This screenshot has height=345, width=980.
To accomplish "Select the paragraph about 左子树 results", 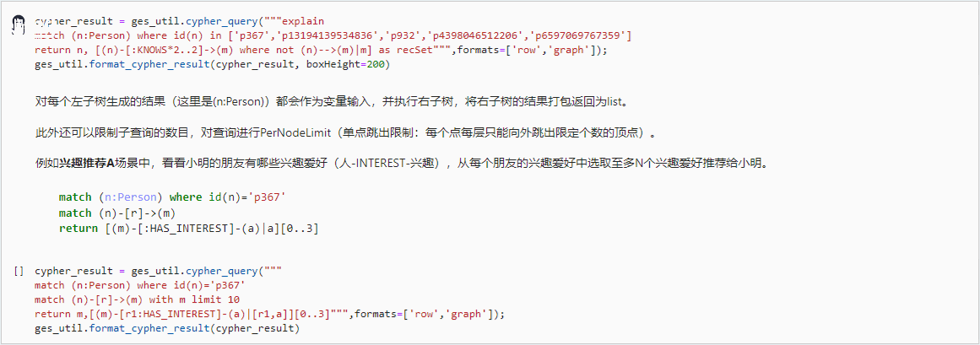I will point(332,102).
